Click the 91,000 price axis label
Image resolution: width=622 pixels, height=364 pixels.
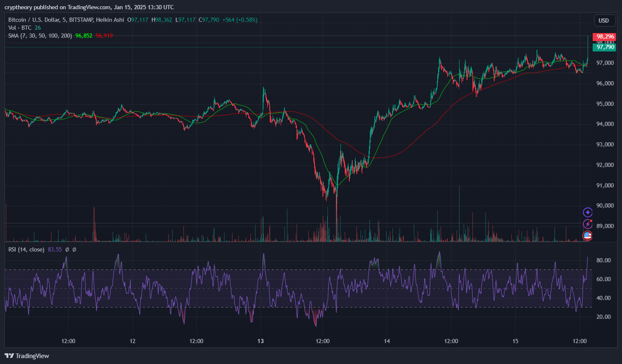[605, 185]
